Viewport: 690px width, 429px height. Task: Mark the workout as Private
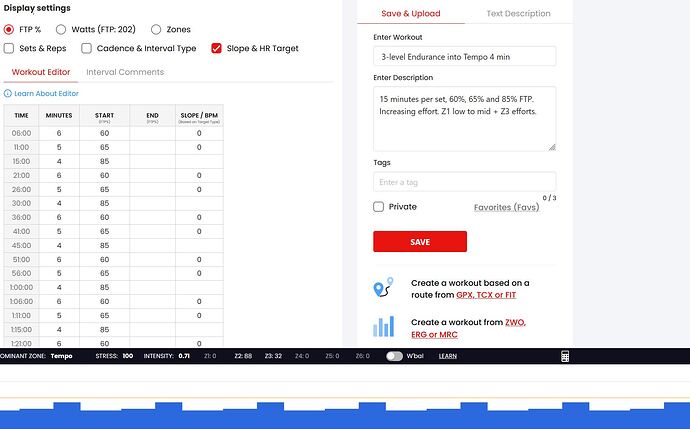[x=378, y=207]
